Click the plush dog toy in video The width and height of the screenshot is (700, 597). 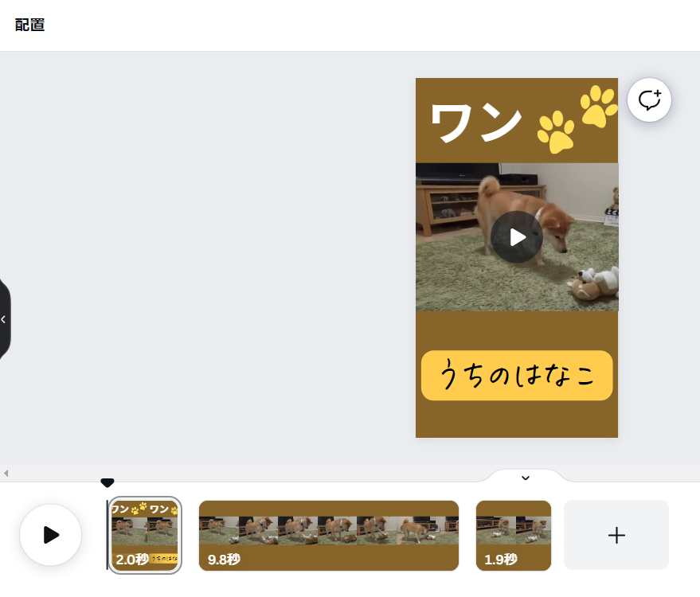pos(593,283)
